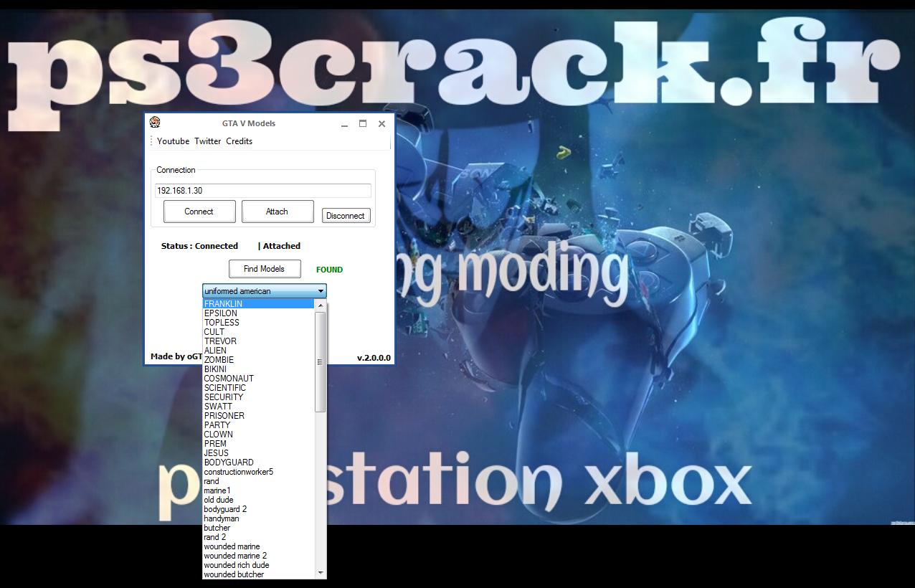Select bodyguard 2 from the model list

tap(259, 509)
